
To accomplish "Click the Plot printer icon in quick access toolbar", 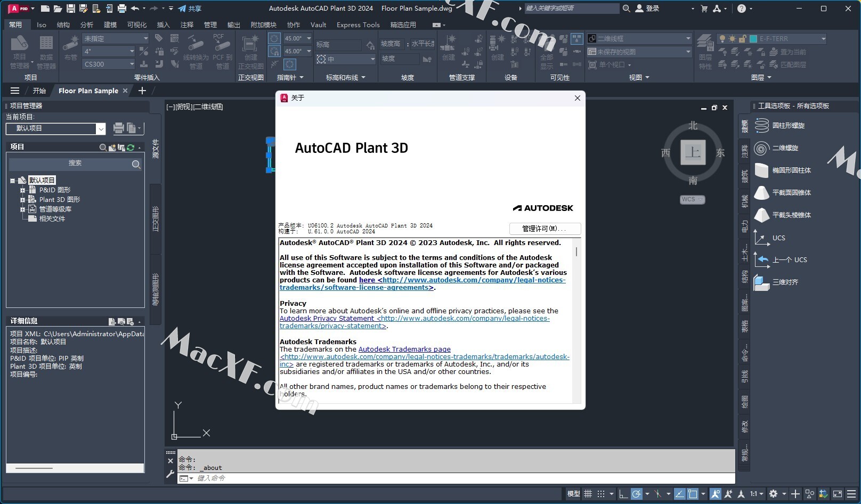I will click(122, 9).
